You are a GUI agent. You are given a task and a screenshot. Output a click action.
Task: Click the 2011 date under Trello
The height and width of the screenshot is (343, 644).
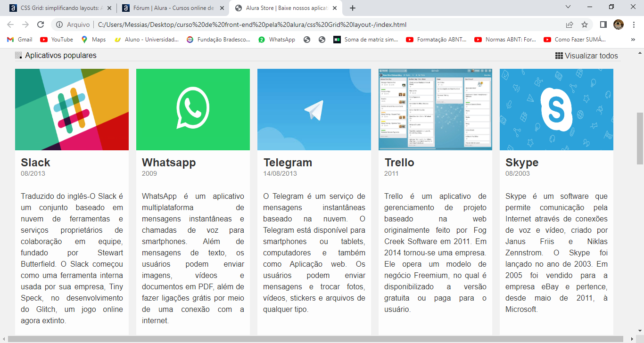[x=391, y=173]
